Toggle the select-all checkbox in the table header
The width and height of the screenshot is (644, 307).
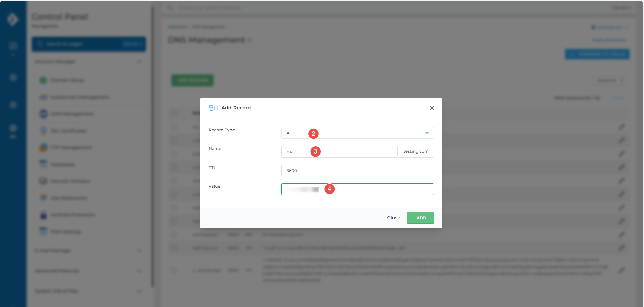coord(174,113)
